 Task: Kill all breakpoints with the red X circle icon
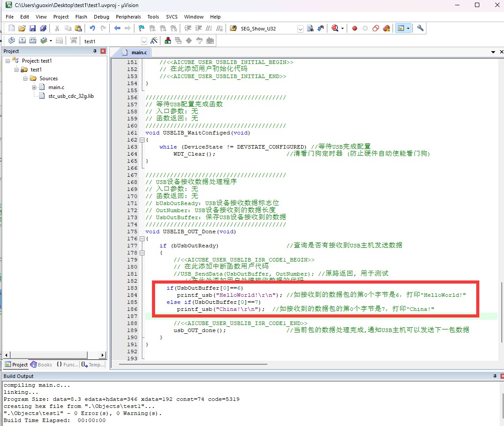click(386, 28)
